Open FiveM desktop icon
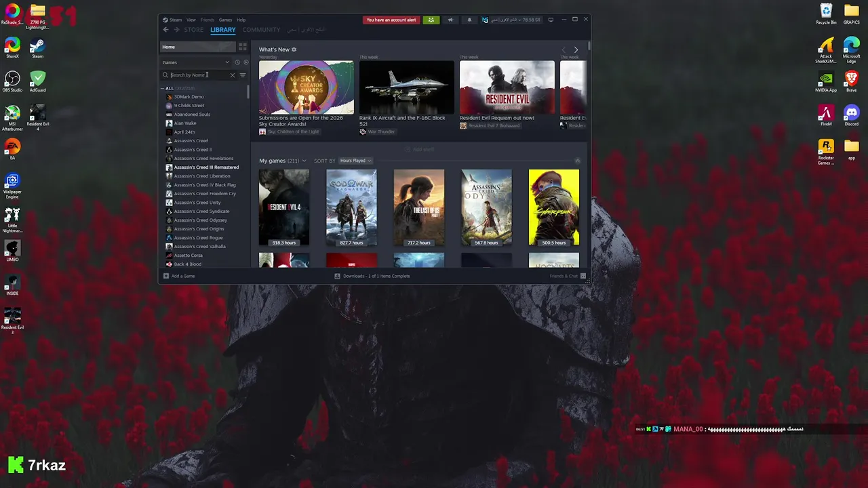The width and height of the screenshot is (868, 488). tap(826, 115)
